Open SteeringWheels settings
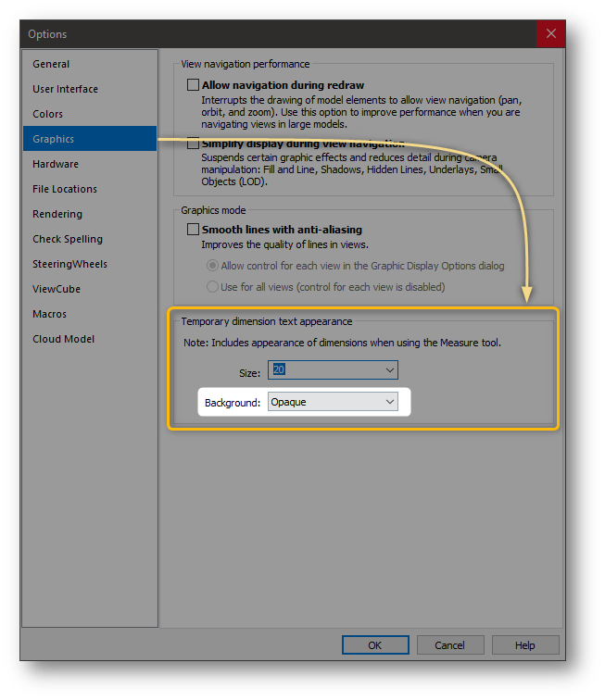Image resolution: width=605 pixels, height=700 pixels. [90, 264]
